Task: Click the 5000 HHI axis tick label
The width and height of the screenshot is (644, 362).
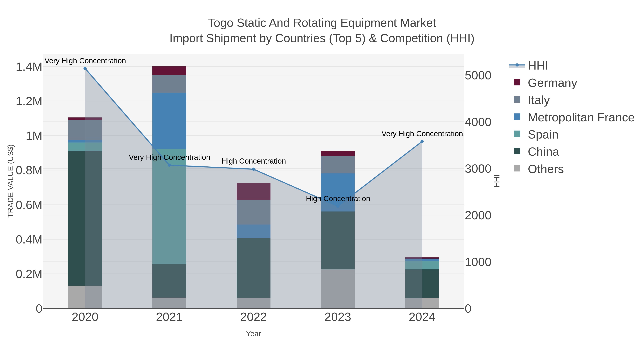Action: tap(478, 75)
